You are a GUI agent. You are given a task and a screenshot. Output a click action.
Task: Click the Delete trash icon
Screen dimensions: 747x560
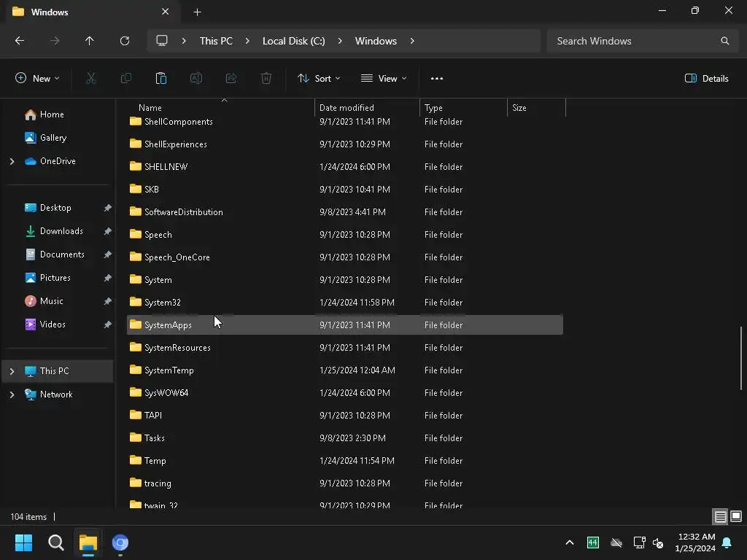click(266, 79)
